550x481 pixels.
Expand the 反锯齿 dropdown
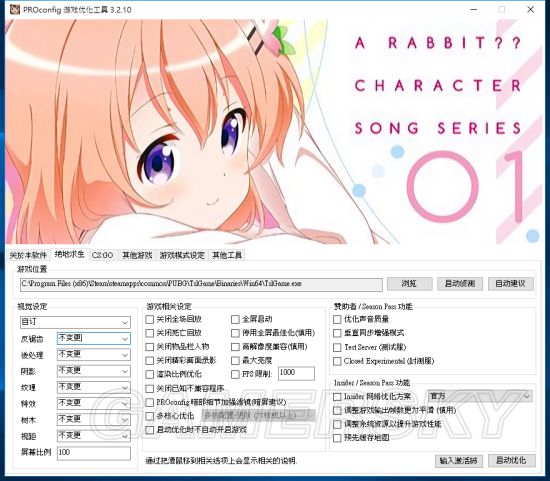(x=94, y=339)
